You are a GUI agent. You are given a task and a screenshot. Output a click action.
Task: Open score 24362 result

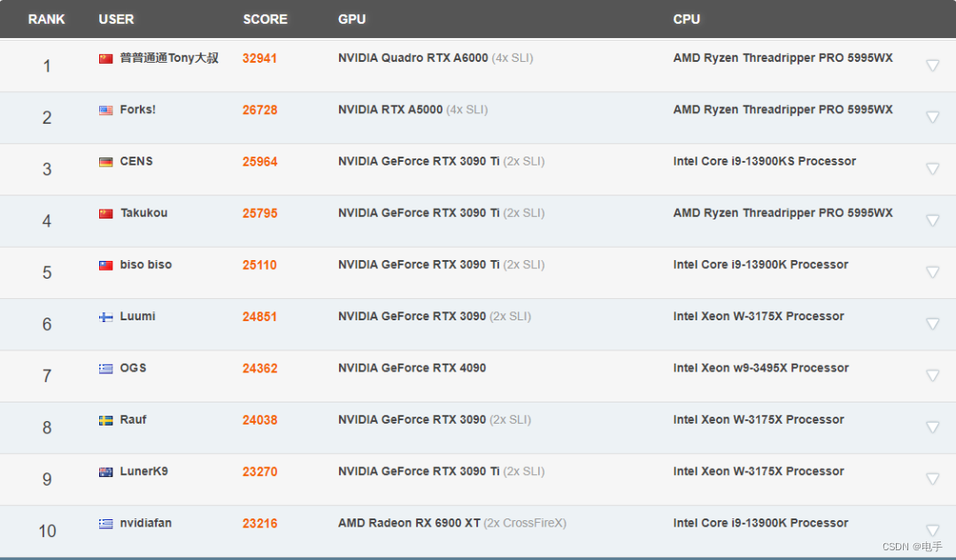[x=259, y=369]
